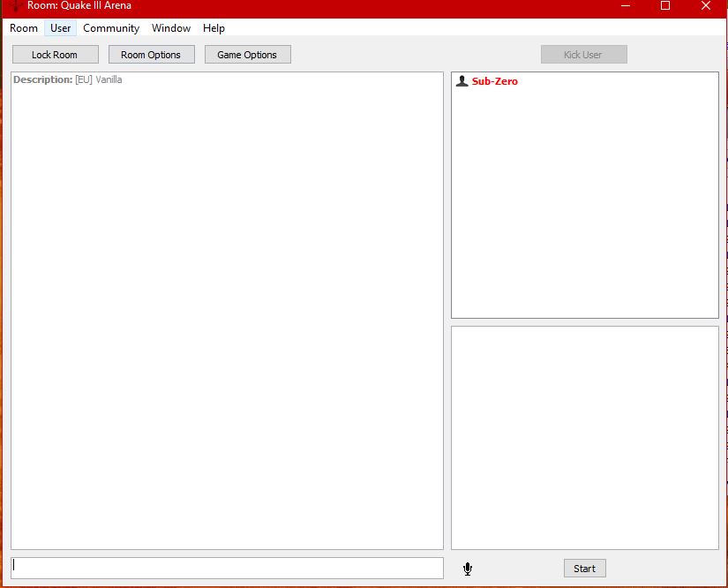Click the microphone voice chat icon

[468, 569]
